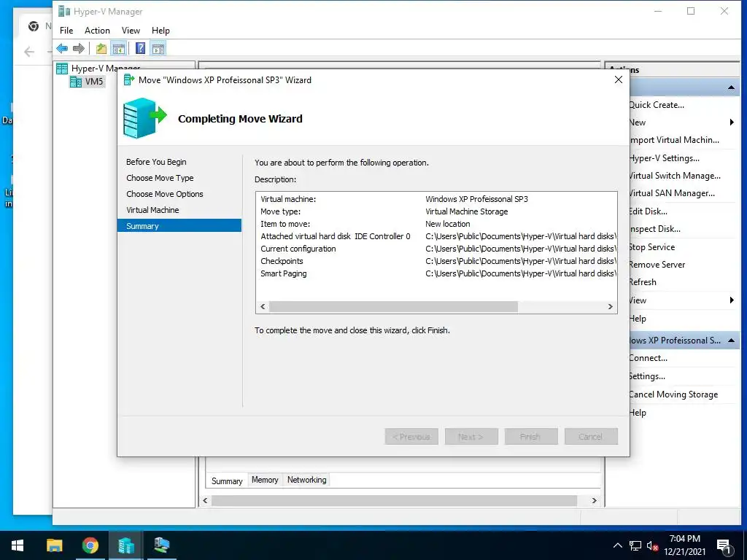Click right arrow of bottom details pane scrollbar

pyautogui.click(x=594, y=500)
